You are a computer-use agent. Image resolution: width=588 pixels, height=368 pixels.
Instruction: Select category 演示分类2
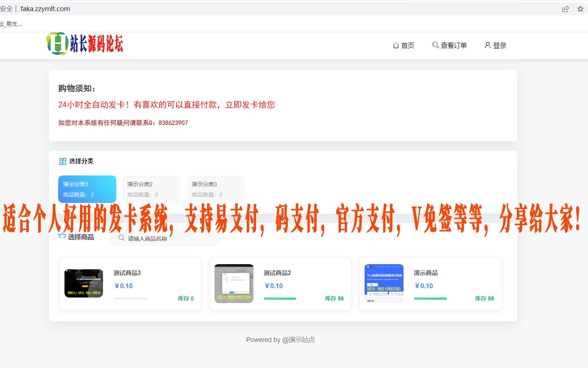tap(152, 189)
